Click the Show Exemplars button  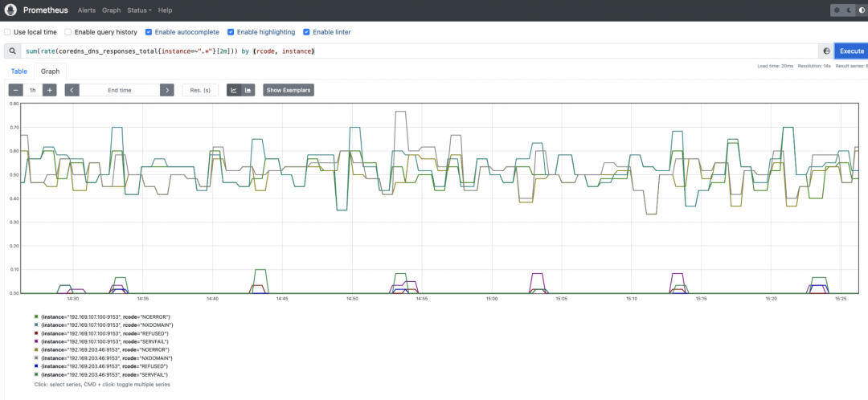pyautogui.click(x=289, y=90)
